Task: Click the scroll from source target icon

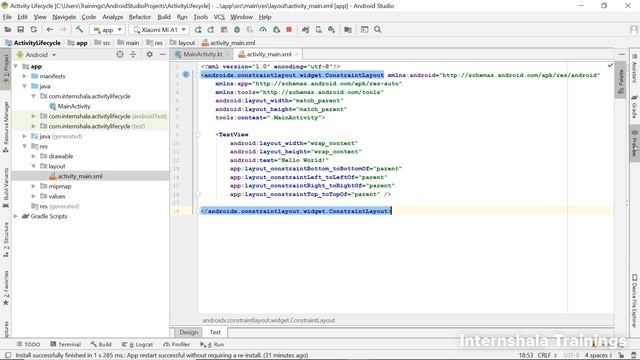Action: (120, 55)
